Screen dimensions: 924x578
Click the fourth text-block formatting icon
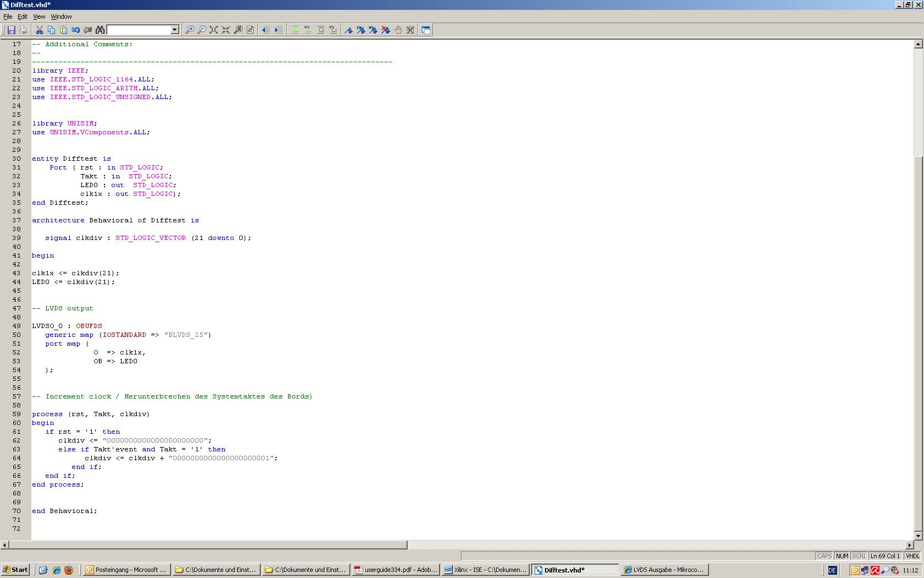pos(333,30)
